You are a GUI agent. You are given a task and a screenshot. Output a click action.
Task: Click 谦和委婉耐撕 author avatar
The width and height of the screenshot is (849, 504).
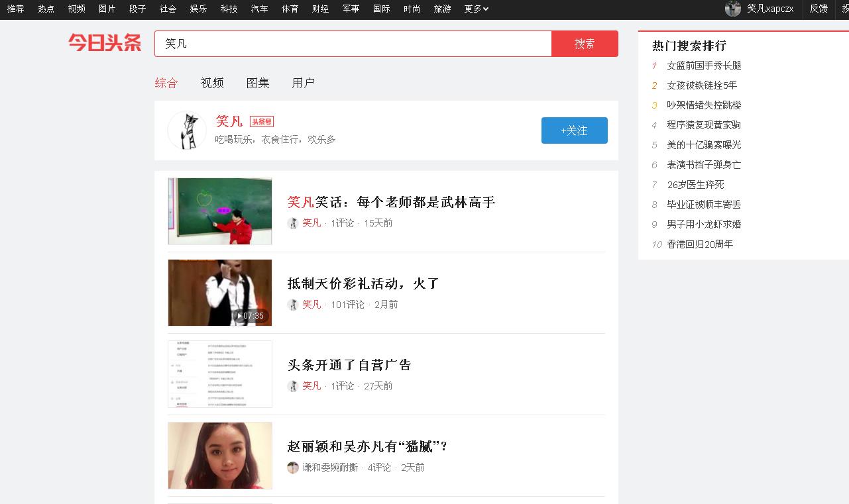(x=293, y=468)
